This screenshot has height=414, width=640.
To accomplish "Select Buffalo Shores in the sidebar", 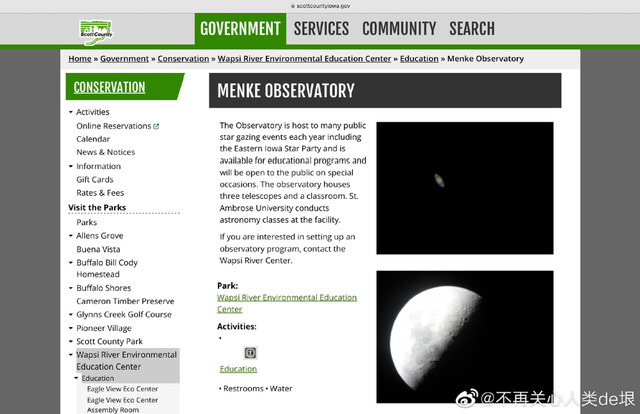I will click(x=104, y=288).
